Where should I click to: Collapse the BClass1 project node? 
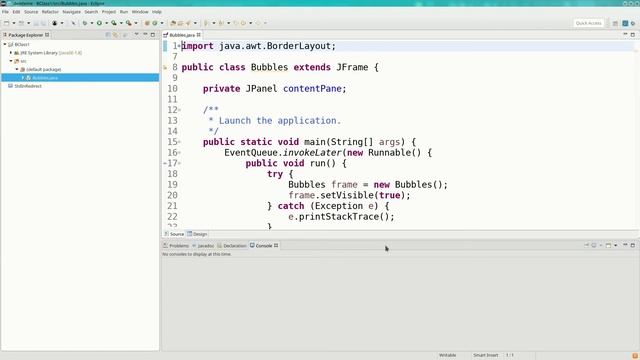pos(5,44)
